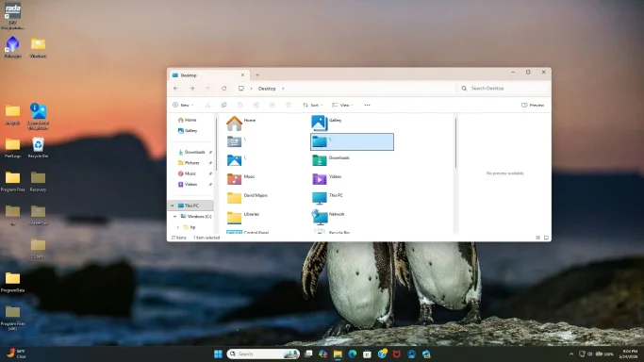
Task: Go forward using the forward arrow
Action: point(191,89)
